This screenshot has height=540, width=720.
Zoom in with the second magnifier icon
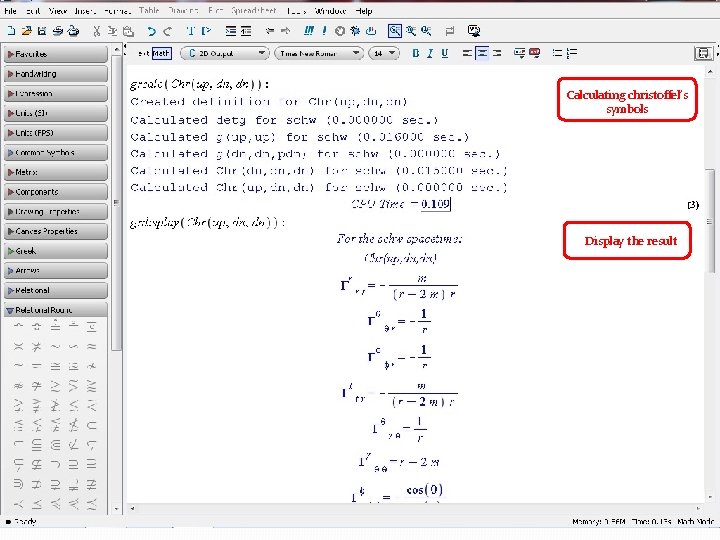(x=411, y=31)
